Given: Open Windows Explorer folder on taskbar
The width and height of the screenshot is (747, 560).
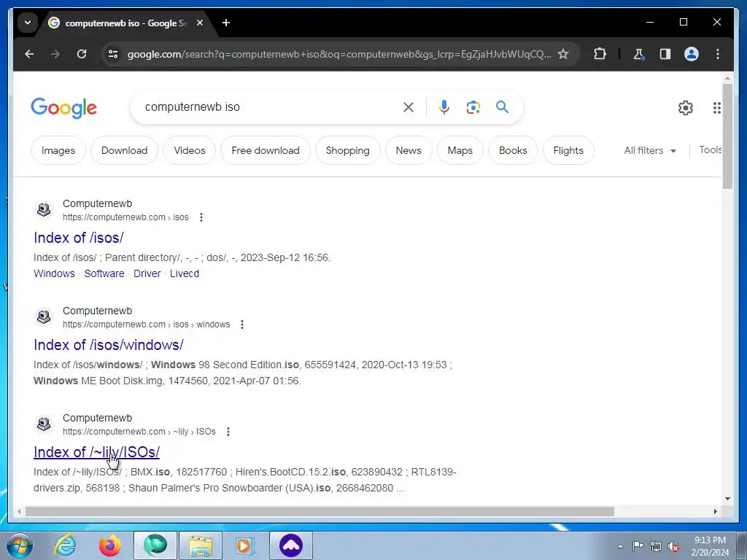Looking at the screenshot, I should point(200,545).
